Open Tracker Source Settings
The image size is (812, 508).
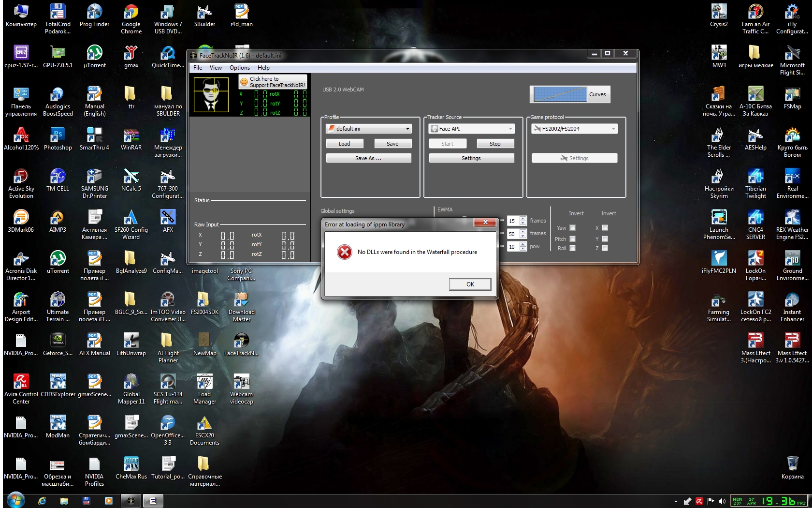pos(471,158)
